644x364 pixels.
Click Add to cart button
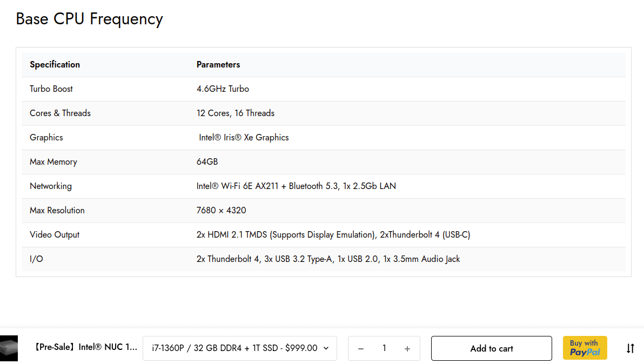tap(491, 348)
